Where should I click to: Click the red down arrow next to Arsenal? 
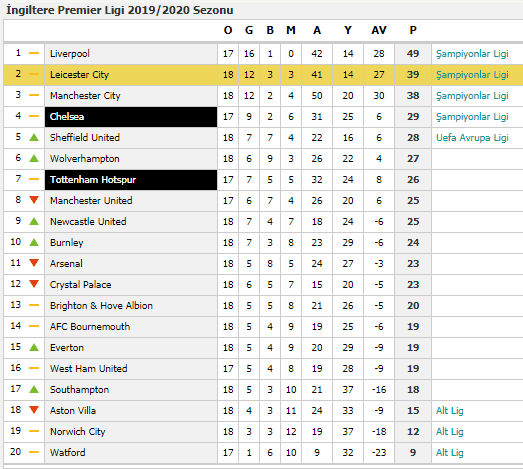(x=34, y=263)
